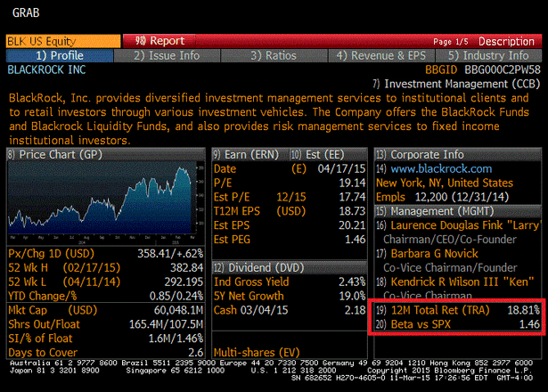This screenshot has width=548, height=392.
Task: Select 17) Barbara G Novick entry
Action: click(428, 254)
